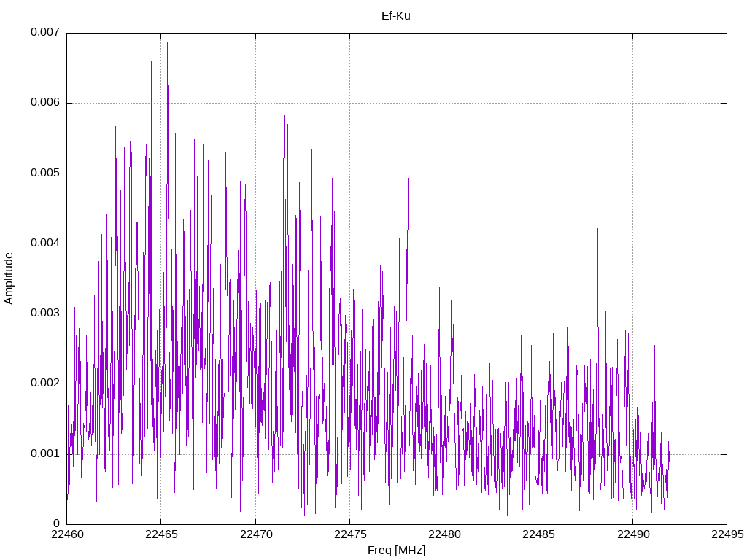Click the x-axis tick 22475
747x560 pixels.
click(x=350, y=534)
